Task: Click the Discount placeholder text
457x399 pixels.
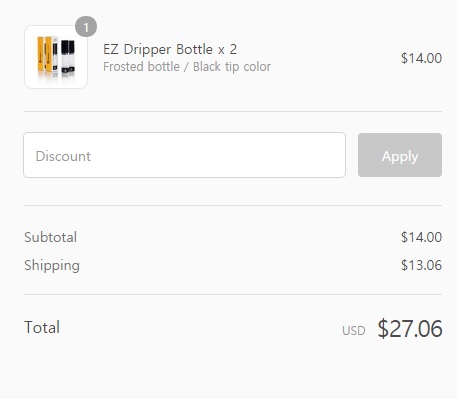Action: click(63, 156)
